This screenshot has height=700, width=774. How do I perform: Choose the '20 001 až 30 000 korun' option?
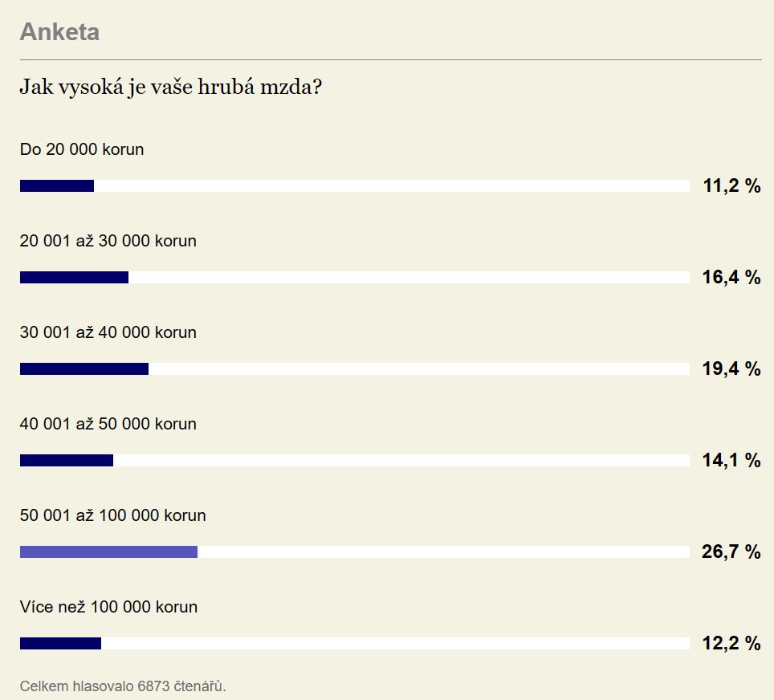(x=108, y=241)
